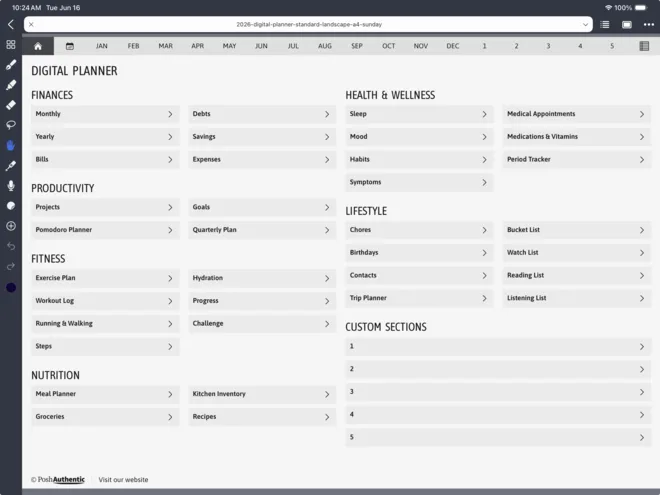Image resolution: width=660 pixels, height=495 pixels.
Task: Open the Groceries page
Action: [105, 417]
